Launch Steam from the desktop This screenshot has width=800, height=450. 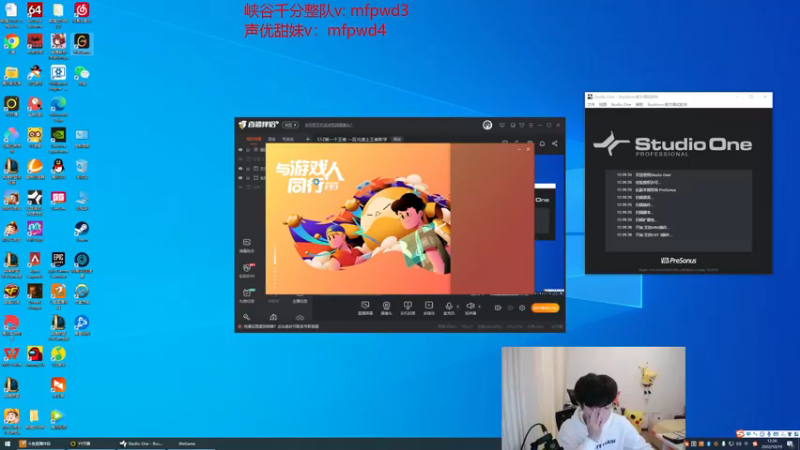pos(82,229)
